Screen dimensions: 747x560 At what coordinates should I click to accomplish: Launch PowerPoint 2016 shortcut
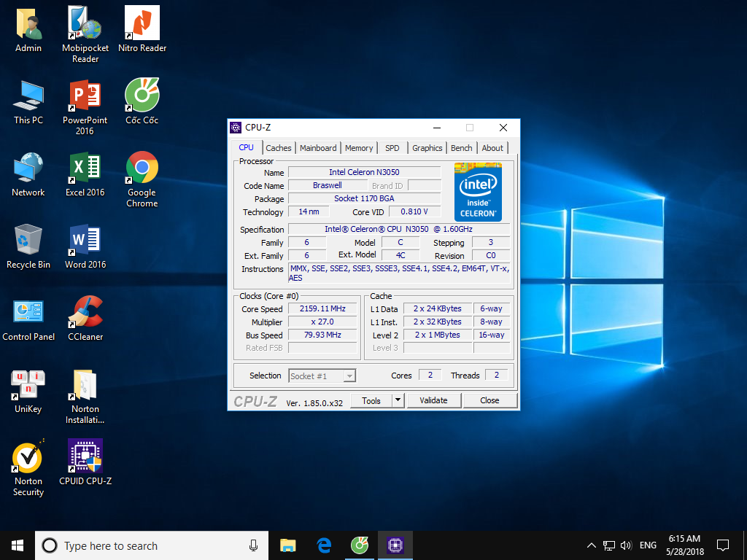pos(85,107)
